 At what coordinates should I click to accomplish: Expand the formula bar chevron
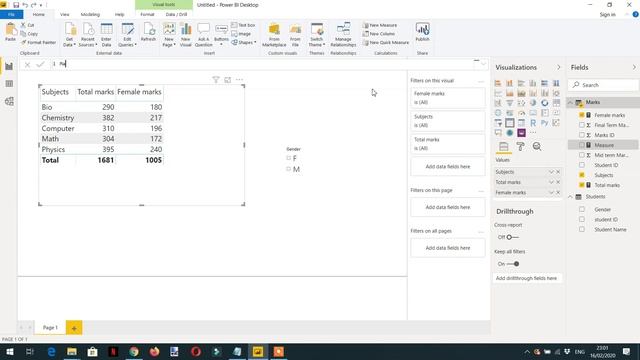click(484, 64)
